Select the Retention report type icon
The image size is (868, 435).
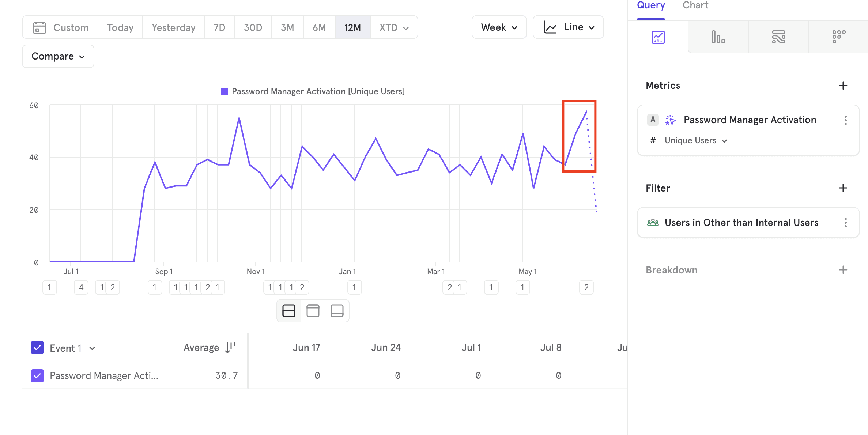tap(839, 37)
